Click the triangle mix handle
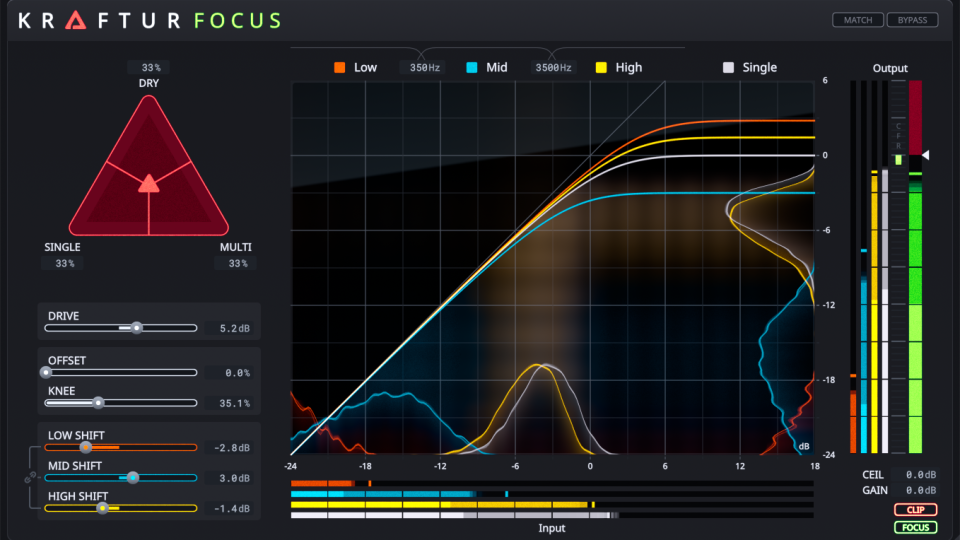The image size is (960, 540). (149, 183)
